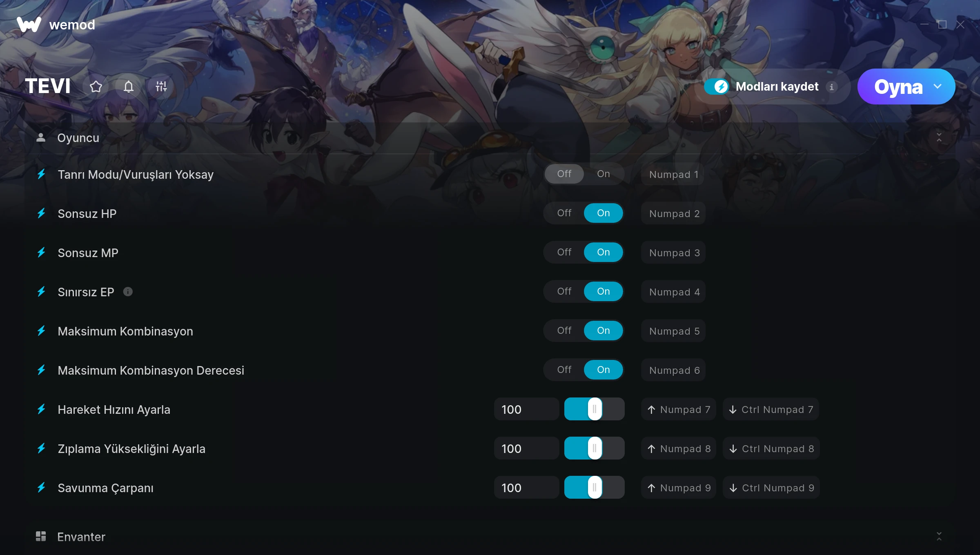Add TEVI to favorites with star icon
This screenshot has height=555, width=980.
[x=96, y=87]
